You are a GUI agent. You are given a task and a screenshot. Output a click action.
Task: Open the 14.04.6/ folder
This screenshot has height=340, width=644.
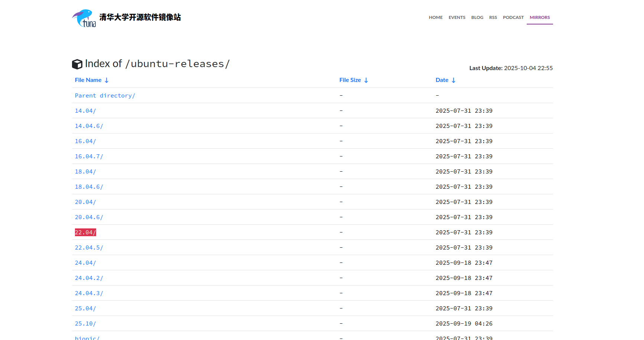tap(89, 126)
